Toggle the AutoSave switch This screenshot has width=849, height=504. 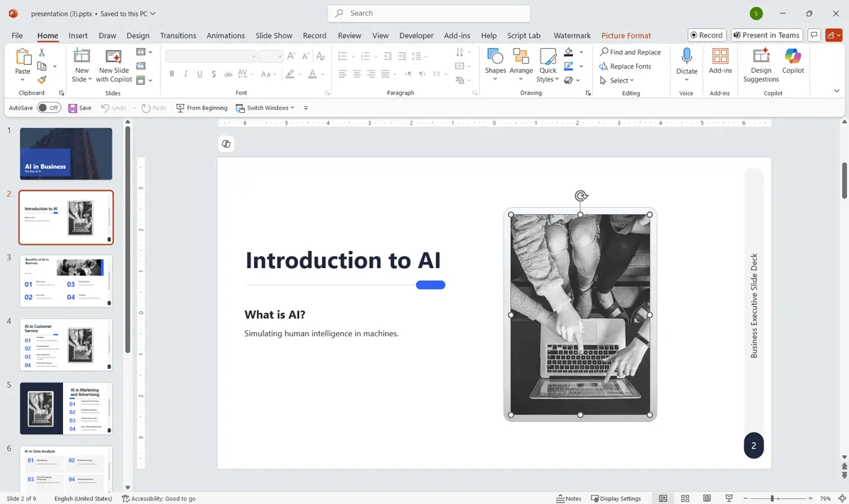[49, 107]
